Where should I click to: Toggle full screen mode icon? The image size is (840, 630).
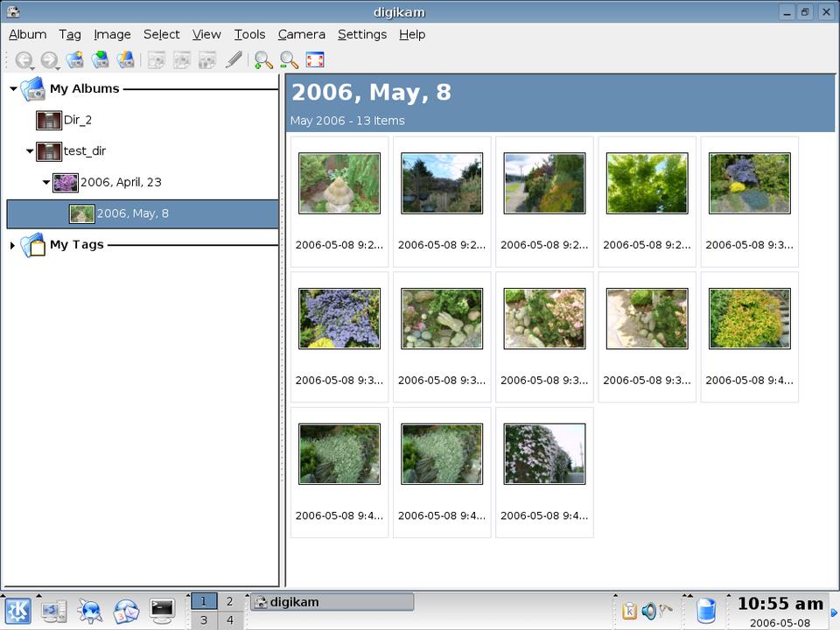click(315, 59)
